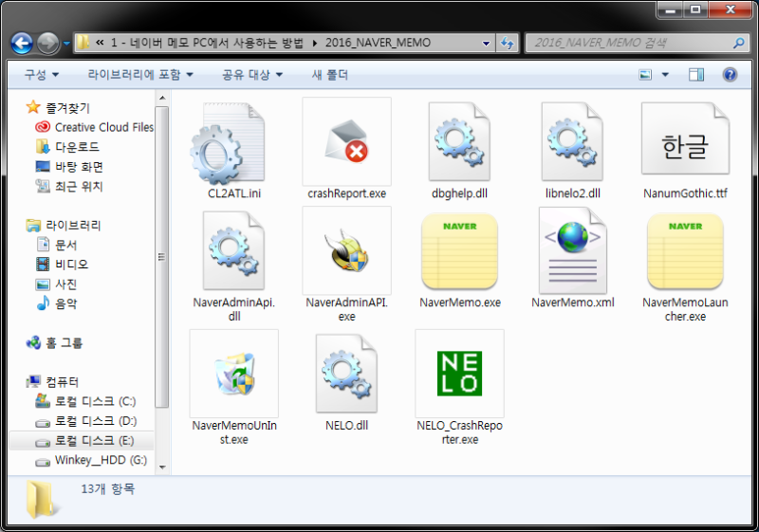Select the NaverMemoLauncher.exe icon
759x532 pixels.
tap(685, 251)
